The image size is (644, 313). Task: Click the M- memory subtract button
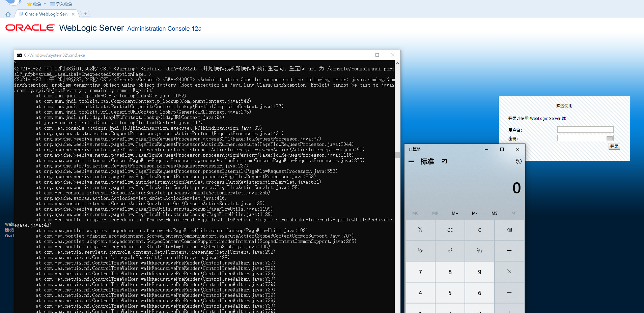pos(475,213)
